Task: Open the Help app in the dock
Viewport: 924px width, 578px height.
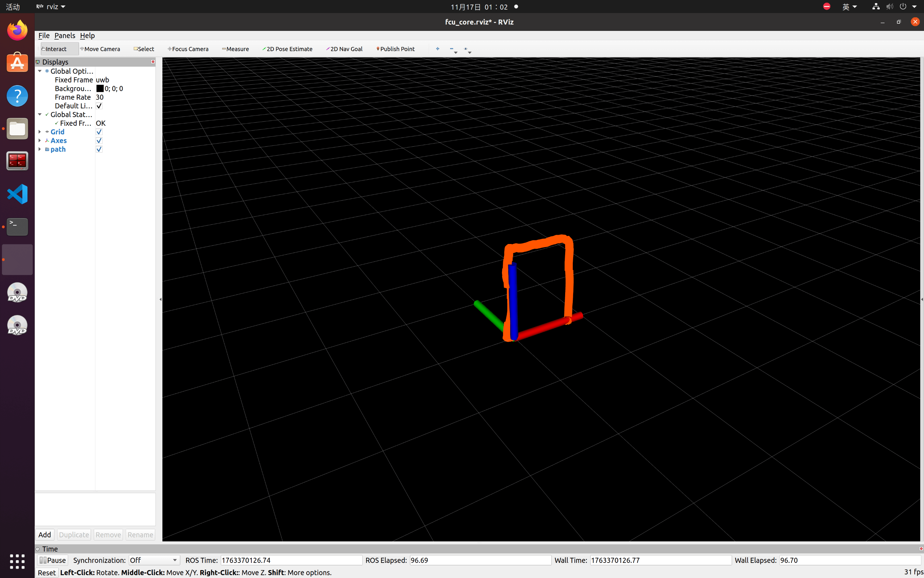Action: coord(17,96)
